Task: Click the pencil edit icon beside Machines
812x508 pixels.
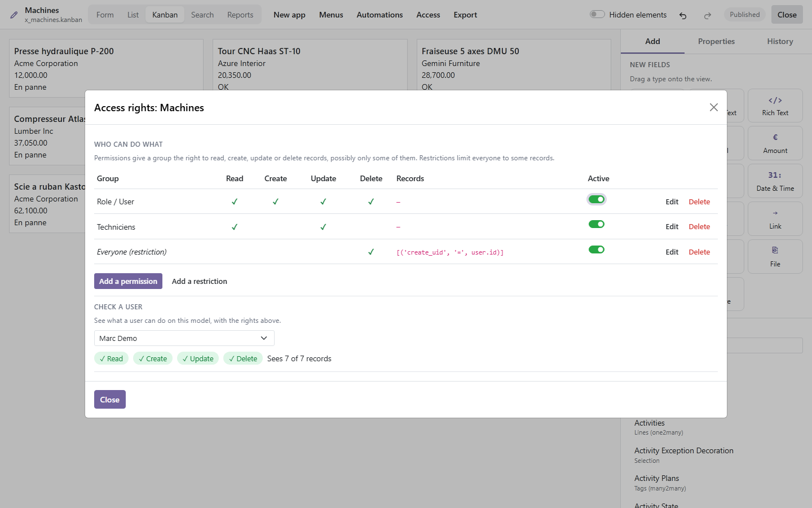Action: click(14, 15)
